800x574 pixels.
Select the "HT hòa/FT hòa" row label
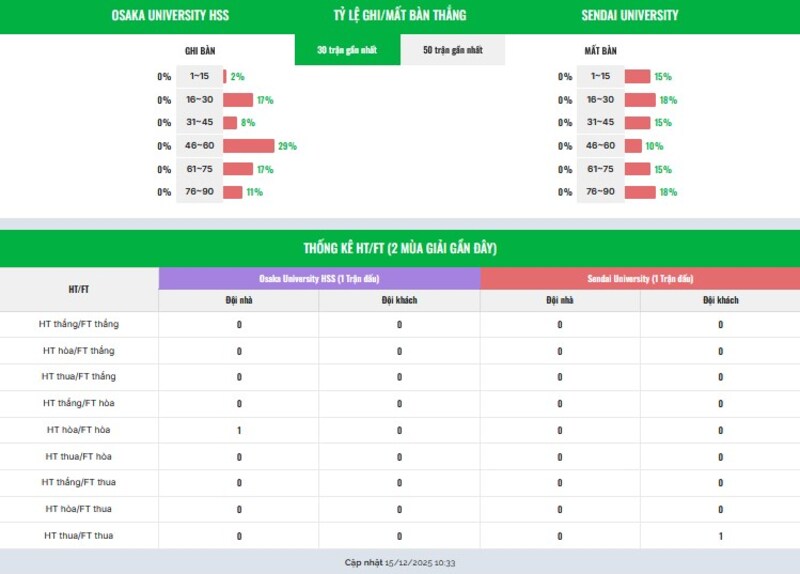[79, 430]
